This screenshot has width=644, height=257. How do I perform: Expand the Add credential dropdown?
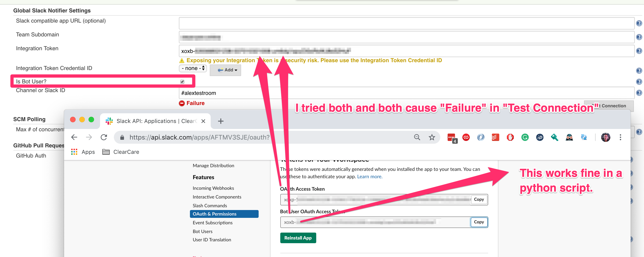pyautogui.click(x=225, y=70)
